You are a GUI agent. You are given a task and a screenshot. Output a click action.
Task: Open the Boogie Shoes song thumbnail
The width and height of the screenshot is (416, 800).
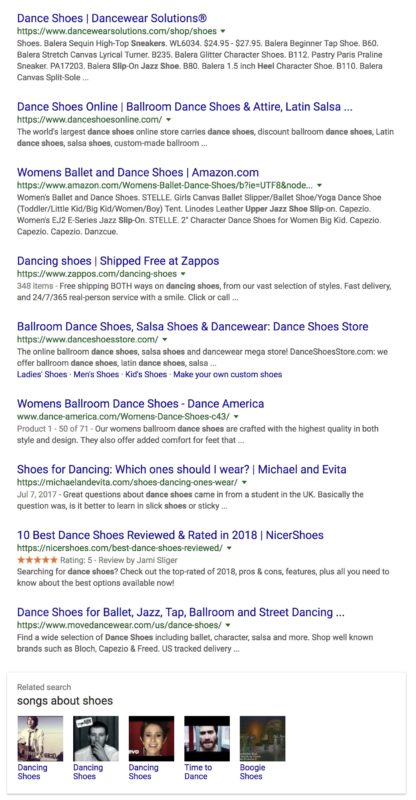click(262, 738)
